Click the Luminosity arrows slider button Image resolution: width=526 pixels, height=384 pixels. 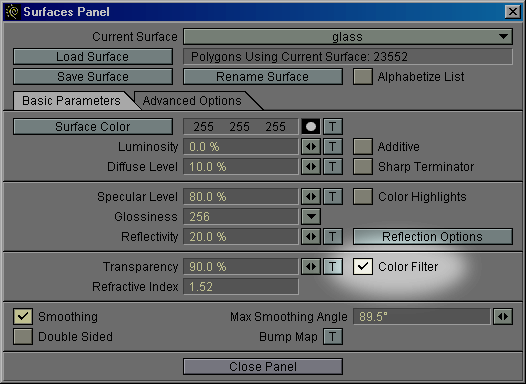(311, 147)
